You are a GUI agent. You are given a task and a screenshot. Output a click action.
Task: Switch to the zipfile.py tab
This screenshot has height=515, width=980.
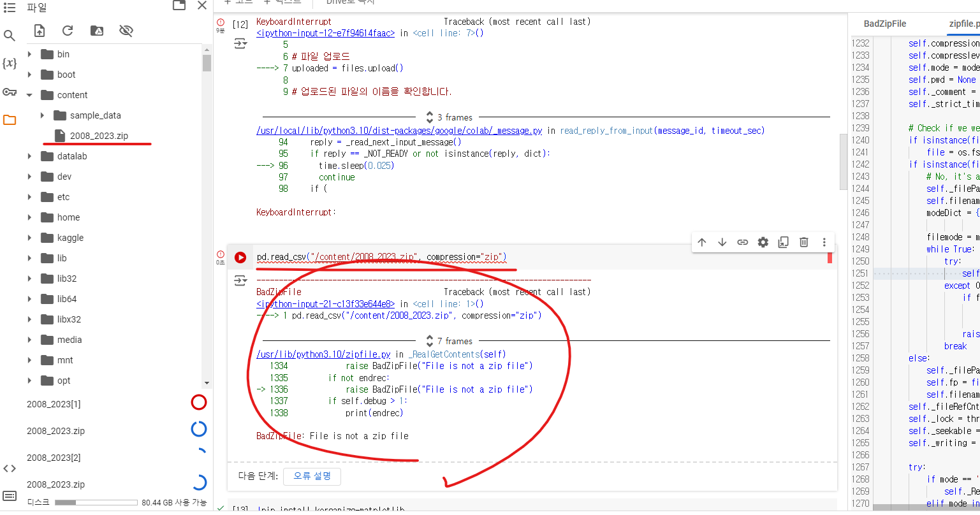pos(964,24)
